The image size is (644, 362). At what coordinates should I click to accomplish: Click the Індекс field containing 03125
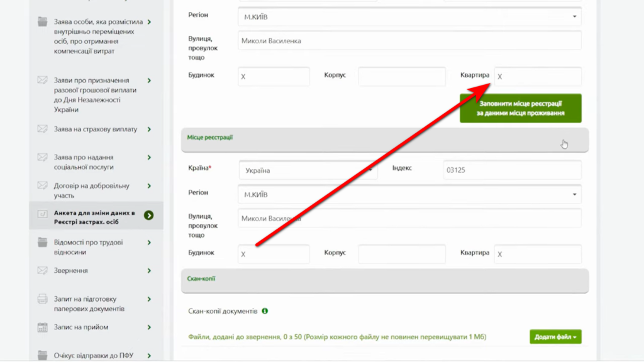coord(512,170)
